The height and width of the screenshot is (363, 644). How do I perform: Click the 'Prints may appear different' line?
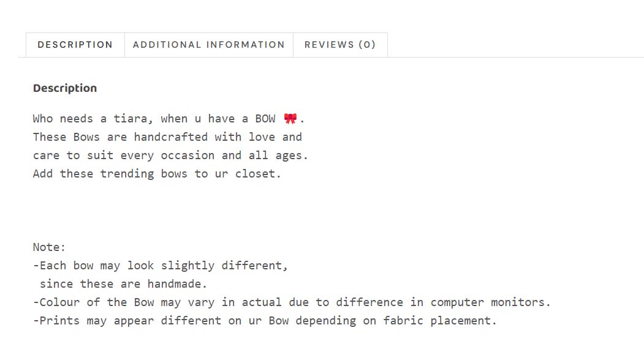(x=265, y=321)
